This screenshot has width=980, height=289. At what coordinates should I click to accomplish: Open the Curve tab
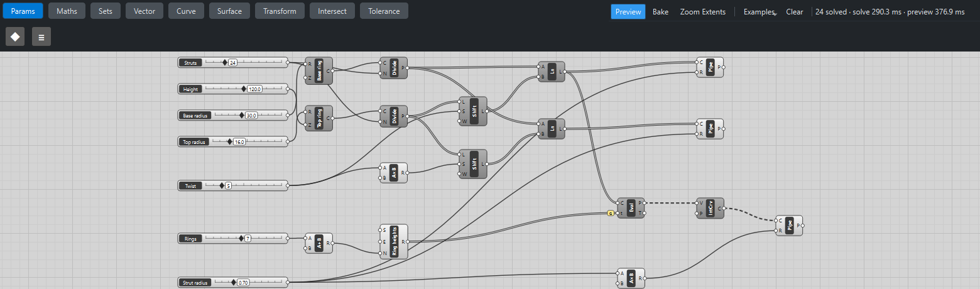click(186, 11)
